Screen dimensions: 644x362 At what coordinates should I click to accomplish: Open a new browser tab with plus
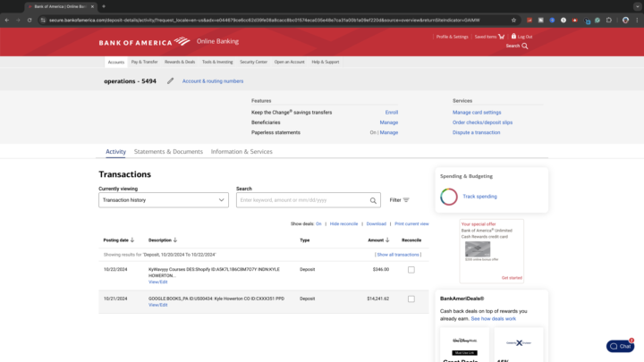[104, 6]
